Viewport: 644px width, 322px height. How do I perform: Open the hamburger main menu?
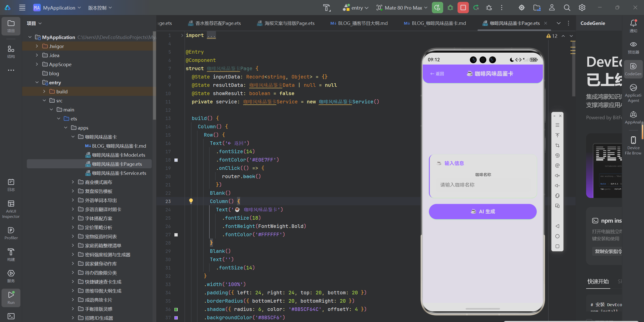pos(22,8)
